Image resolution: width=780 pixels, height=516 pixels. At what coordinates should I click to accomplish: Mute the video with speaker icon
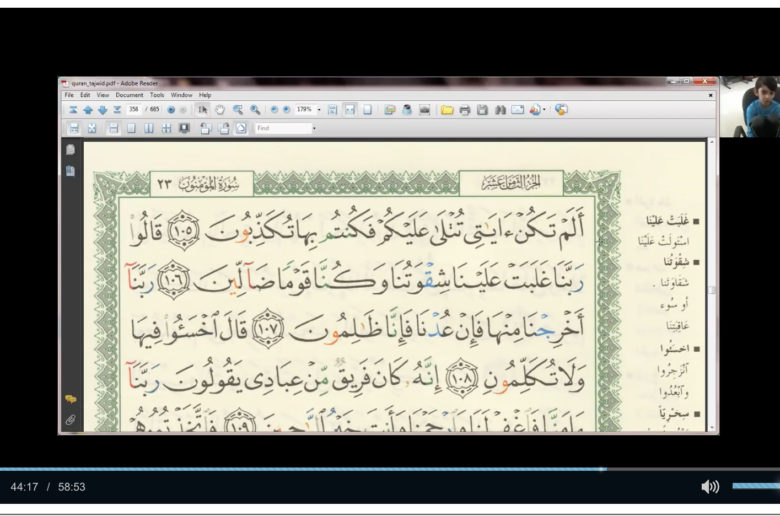click(x=710, y=486)
